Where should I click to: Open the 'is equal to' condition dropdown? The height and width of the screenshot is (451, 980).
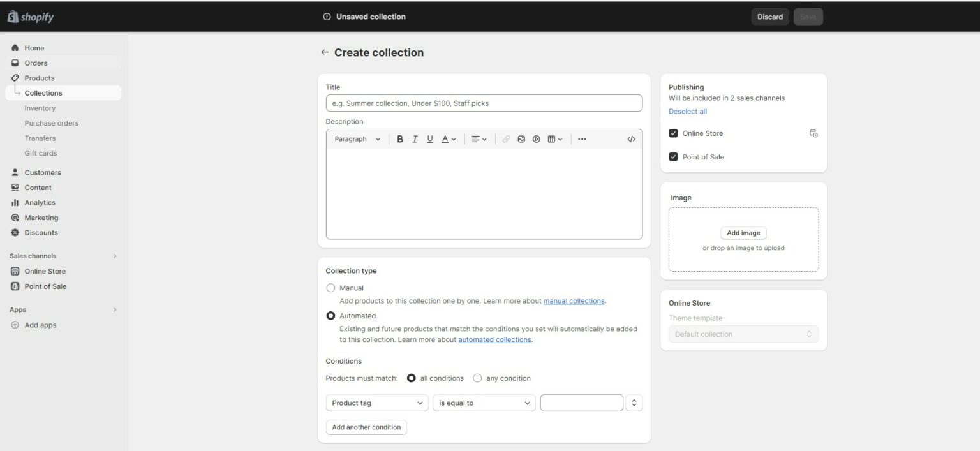tap(483, 403)
